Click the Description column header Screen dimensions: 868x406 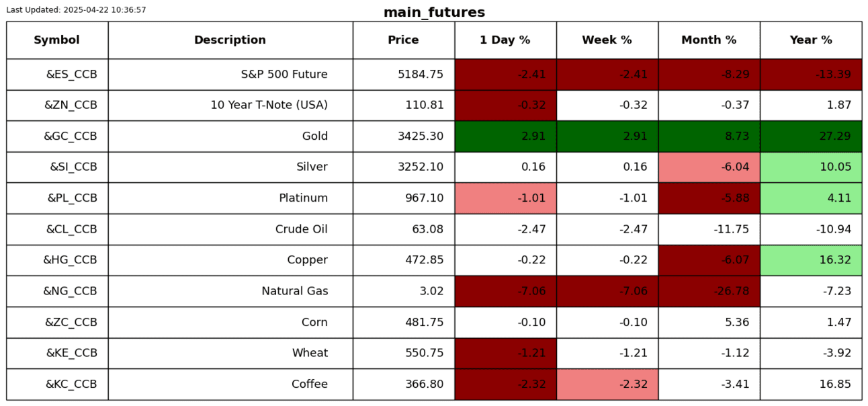(x=230, y=40)
